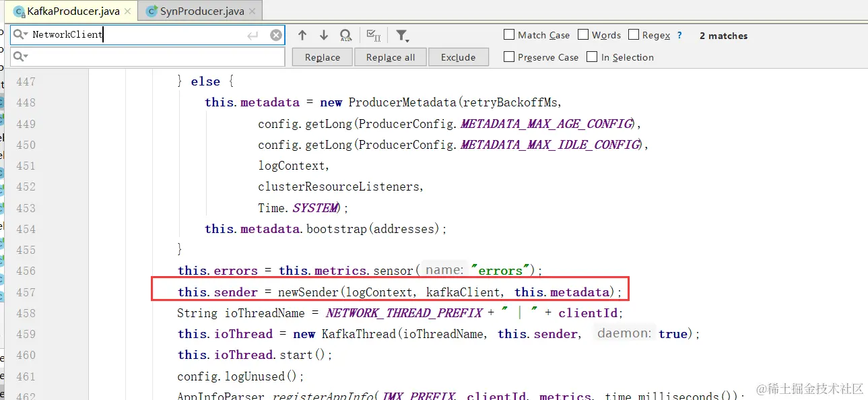Click line number 452 in the gutter
868x400 pixels.
(26, 187)
